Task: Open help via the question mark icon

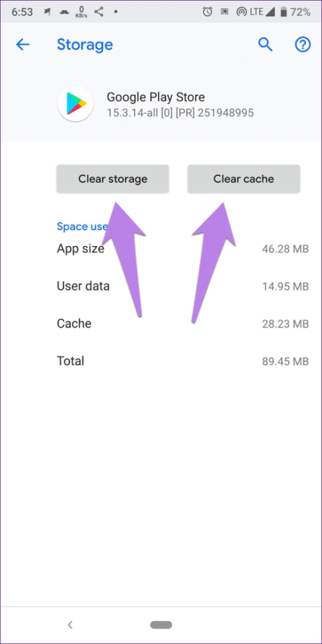Action: (303, 44)
